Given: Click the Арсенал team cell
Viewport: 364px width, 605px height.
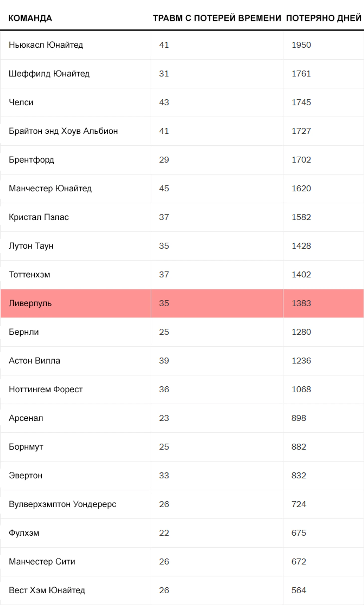Looking at the screenshot, I should click(x=26, y=418).
